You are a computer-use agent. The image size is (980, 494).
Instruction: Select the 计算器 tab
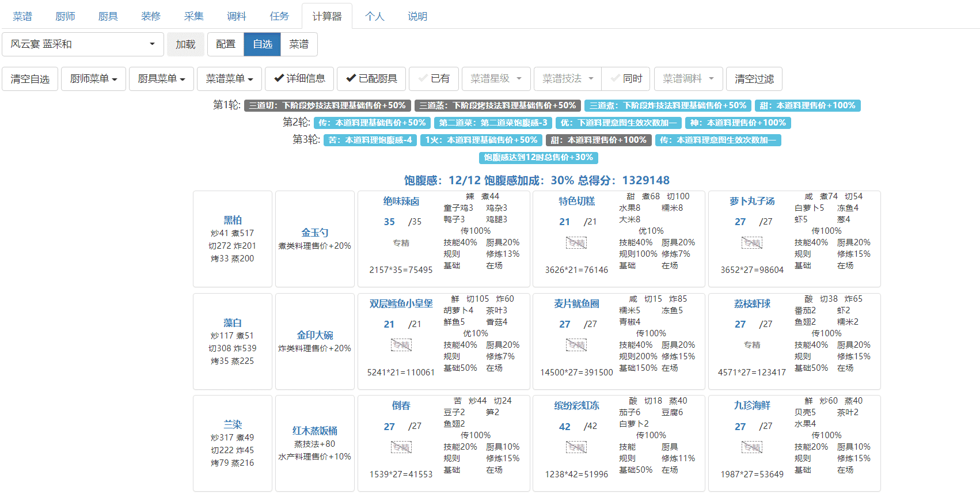click(x=327, y=16)
